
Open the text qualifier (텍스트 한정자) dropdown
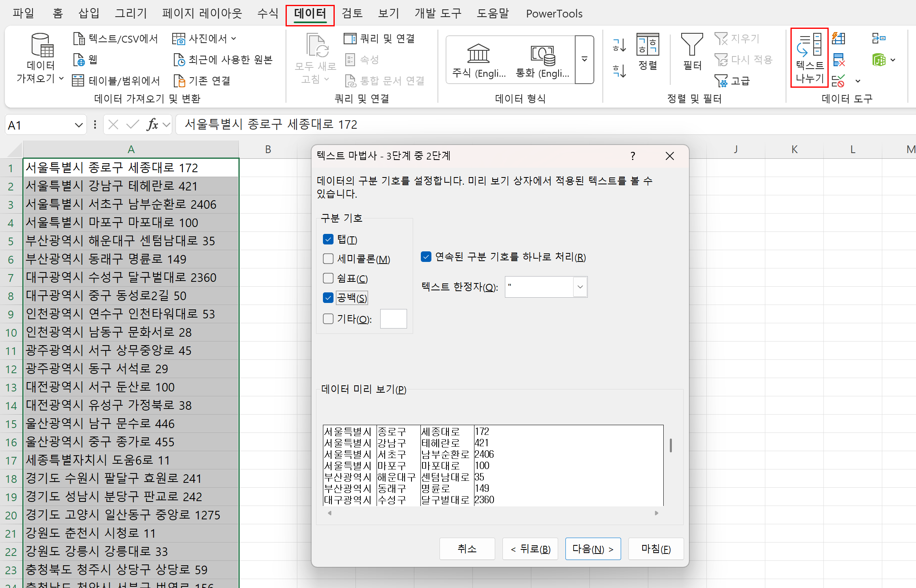[x=580, y=287]
